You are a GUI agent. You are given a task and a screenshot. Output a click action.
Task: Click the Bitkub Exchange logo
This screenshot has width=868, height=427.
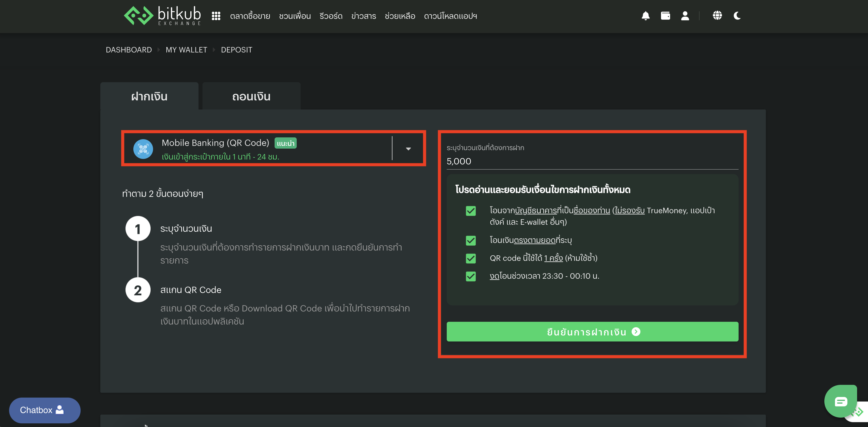click(162, 15)
